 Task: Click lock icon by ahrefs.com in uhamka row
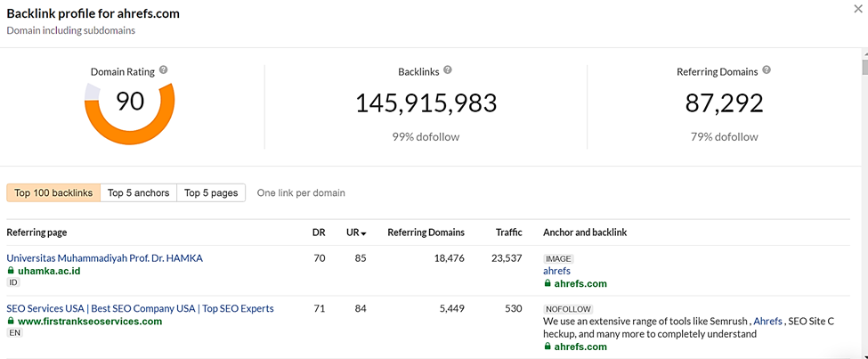coord(548,283)
